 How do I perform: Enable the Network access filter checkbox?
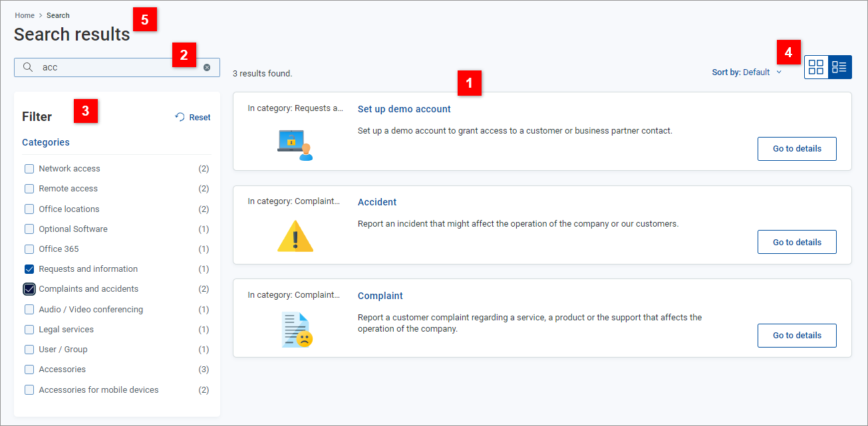click(x=29, y=169)
